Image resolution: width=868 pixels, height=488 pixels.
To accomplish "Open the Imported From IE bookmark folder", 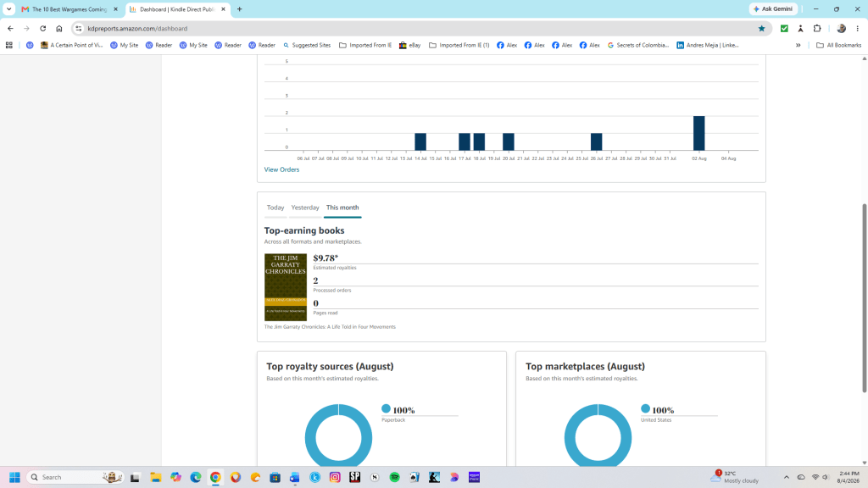I will click(365, 46).
